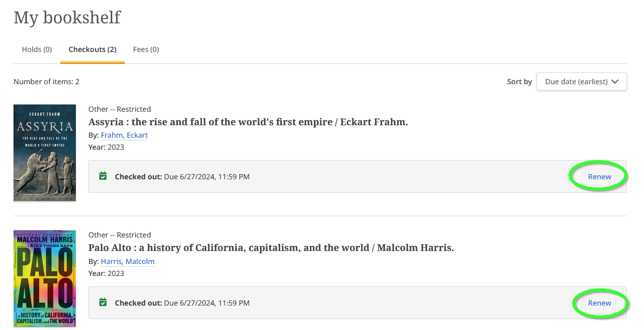Click the calendar check icon for Palo Alto
The width and height of the screenshot is (644, 330).
tap(103, 302)
